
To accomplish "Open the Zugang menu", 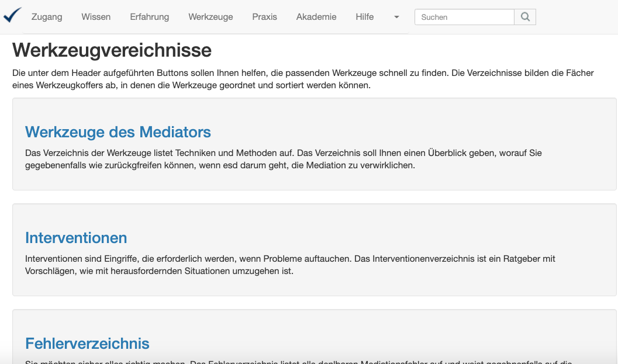I will 47,17.
